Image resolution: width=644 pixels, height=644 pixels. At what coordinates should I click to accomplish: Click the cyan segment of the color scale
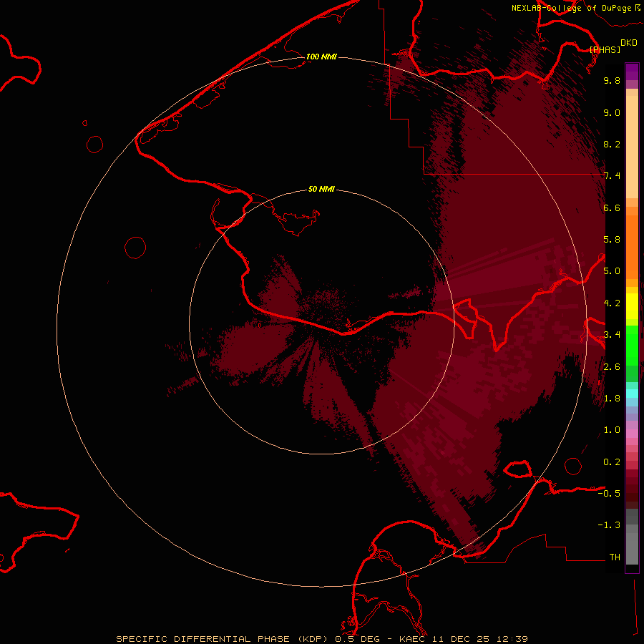tap(632, 393)
